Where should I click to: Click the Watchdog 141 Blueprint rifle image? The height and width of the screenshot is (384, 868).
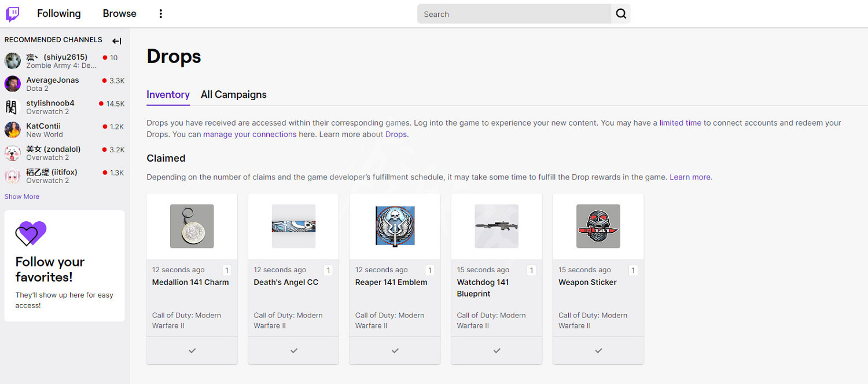pos(496,226)
